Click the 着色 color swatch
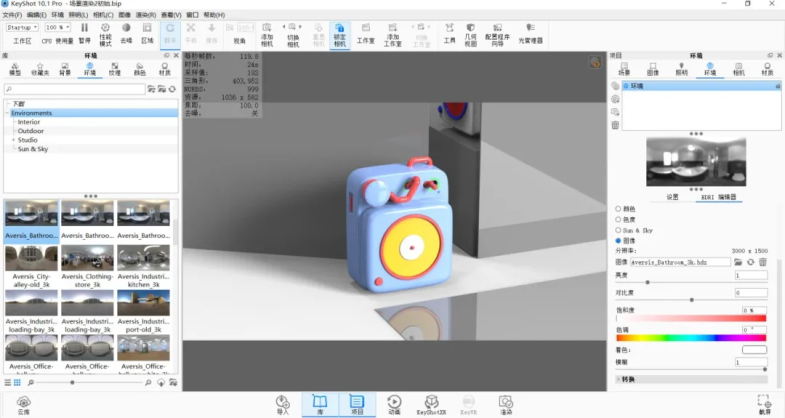The image size is (785, 418). 754,350
